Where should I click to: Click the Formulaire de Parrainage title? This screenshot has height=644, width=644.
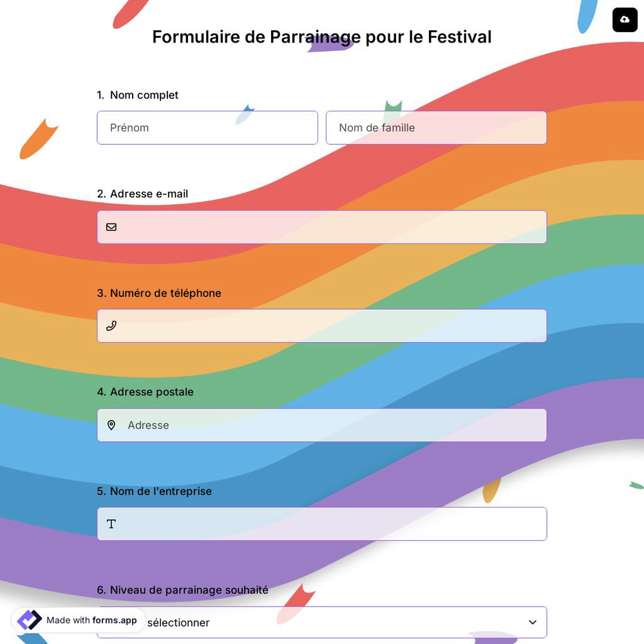coord(321,37)
